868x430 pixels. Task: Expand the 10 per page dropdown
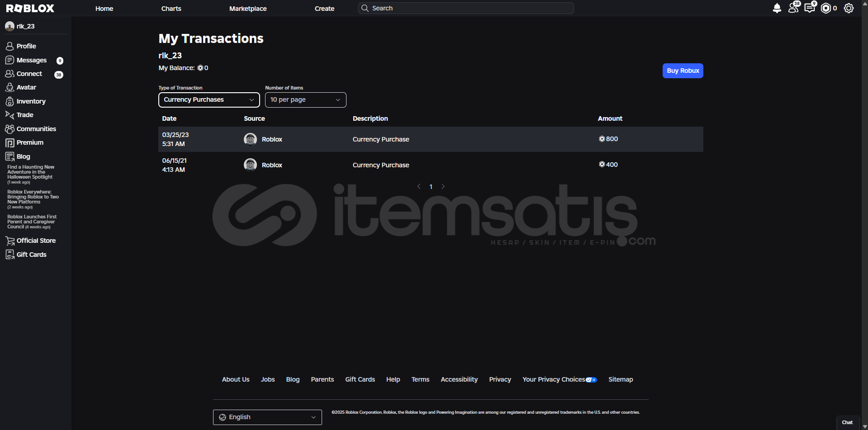[x=305, y=100]
